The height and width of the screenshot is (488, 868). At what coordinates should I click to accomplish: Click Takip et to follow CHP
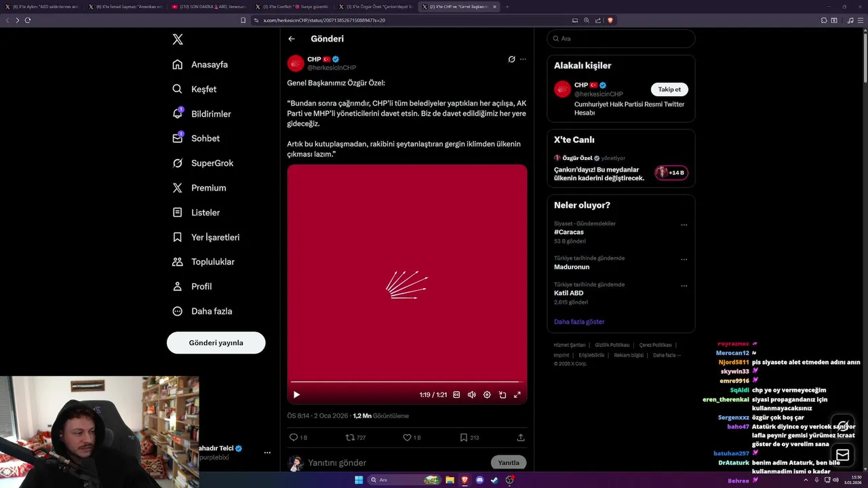click(669, 89)
